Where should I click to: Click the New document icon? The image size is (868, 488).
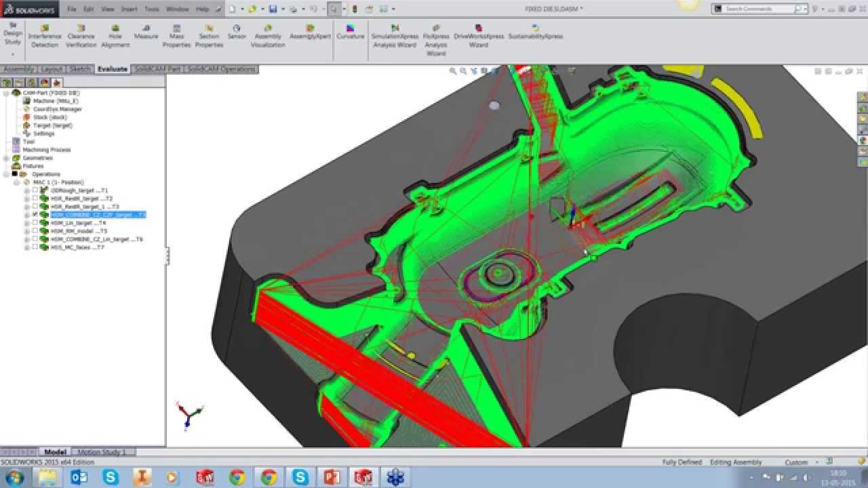pos(232,9)
